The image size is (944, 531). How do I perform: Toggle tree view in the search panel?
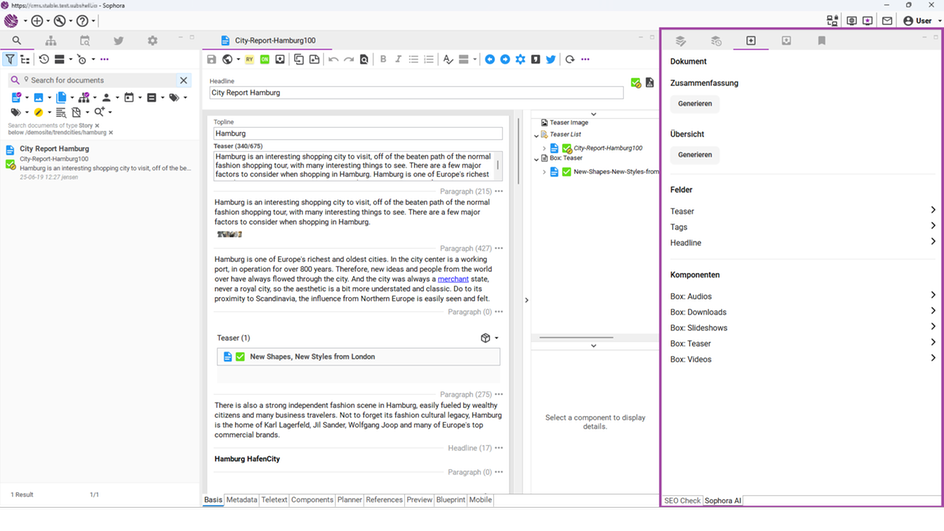[x=25, y=59]
